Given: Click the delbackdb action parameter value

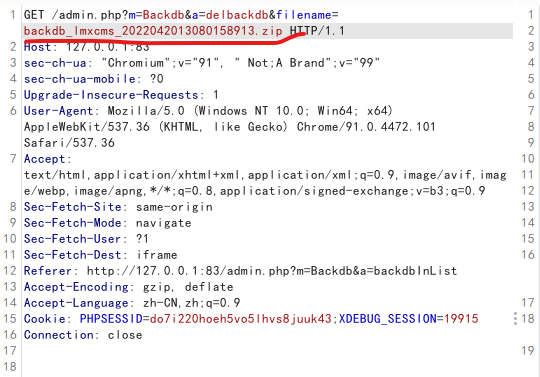Looking at the screenshot, I should (x=237, y=15).
